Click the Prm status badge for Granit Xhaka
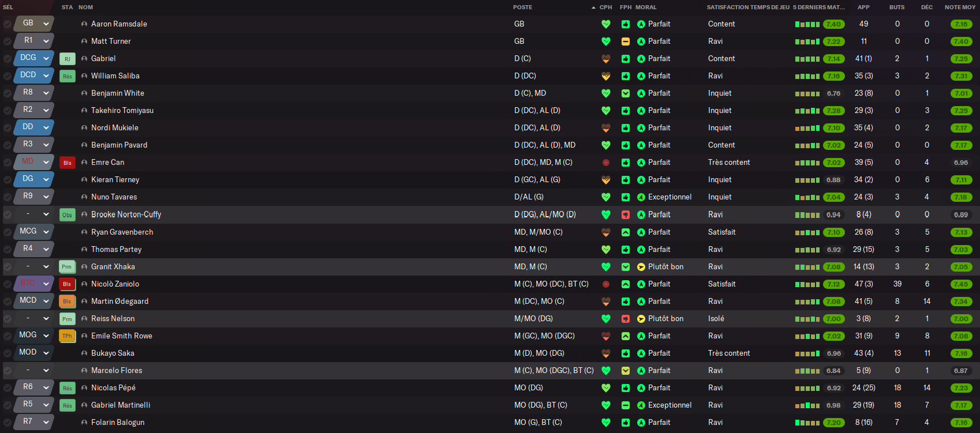The width and height of the screenshot is (980, 433). pyautogui.click(x=68, y=267)
